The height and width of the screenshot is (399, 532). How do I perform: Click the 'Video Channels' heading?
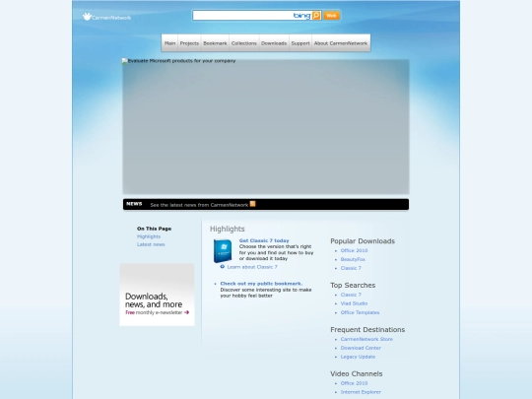click(357, 373)
